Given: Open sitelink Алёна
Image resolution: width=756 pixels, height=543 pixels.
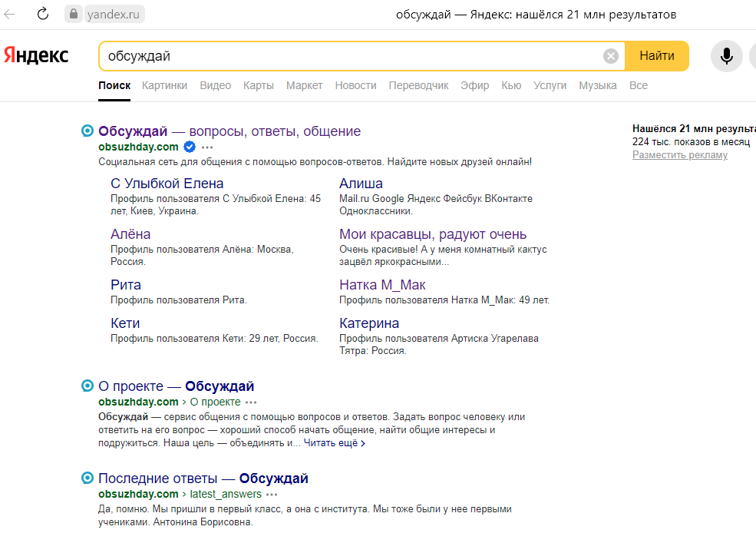Looking at the screenshot, I should [x=130, y=234].
